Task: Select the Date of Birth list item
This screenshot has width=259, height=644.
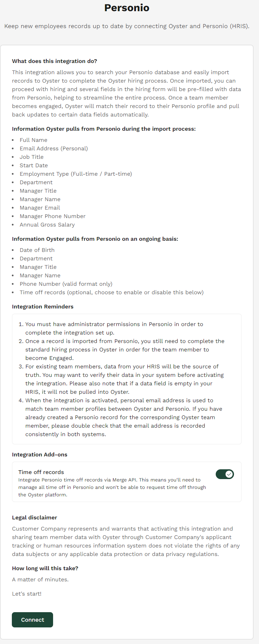Action: click(x=37, y=250)
